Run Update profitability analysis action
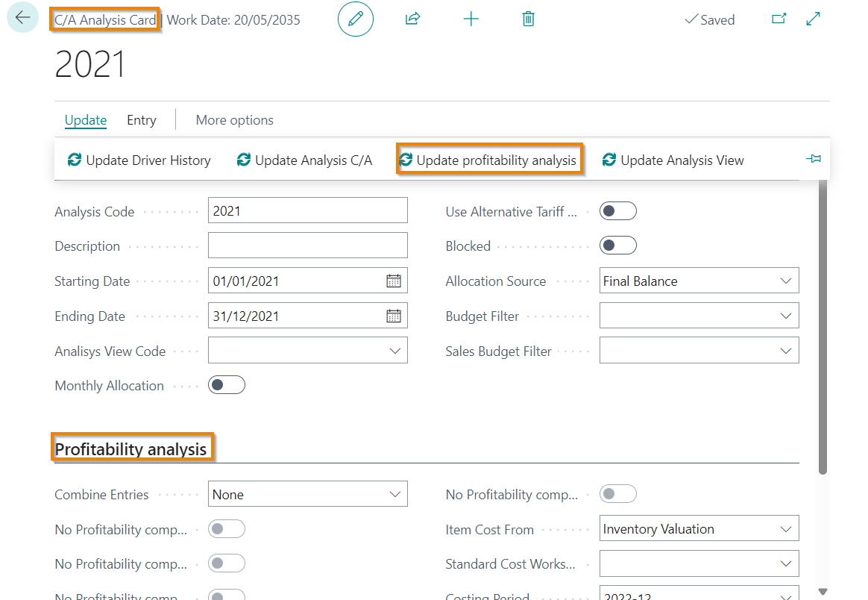868x600 pixels. point(489,160)
